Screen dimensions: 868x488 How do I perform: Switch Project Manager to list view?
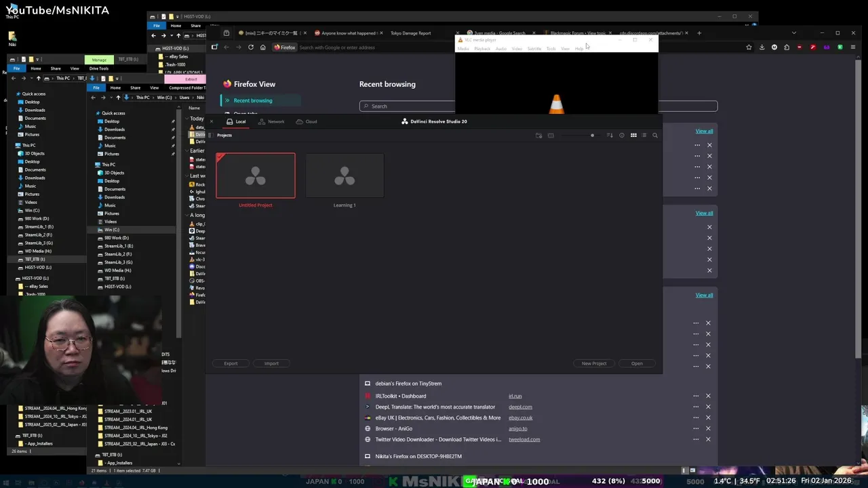tap(644, 136)
